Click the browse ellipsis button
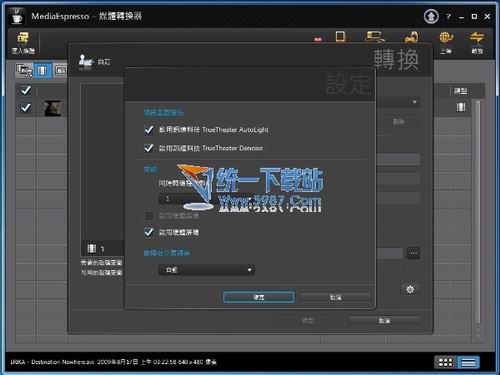This screenshot has width=500, height=375. [413, 253]
